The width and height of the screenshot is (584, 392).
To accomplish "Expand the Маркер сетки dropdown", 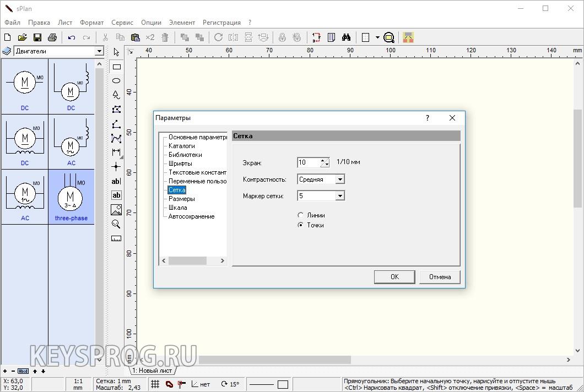I will [340, 196].
